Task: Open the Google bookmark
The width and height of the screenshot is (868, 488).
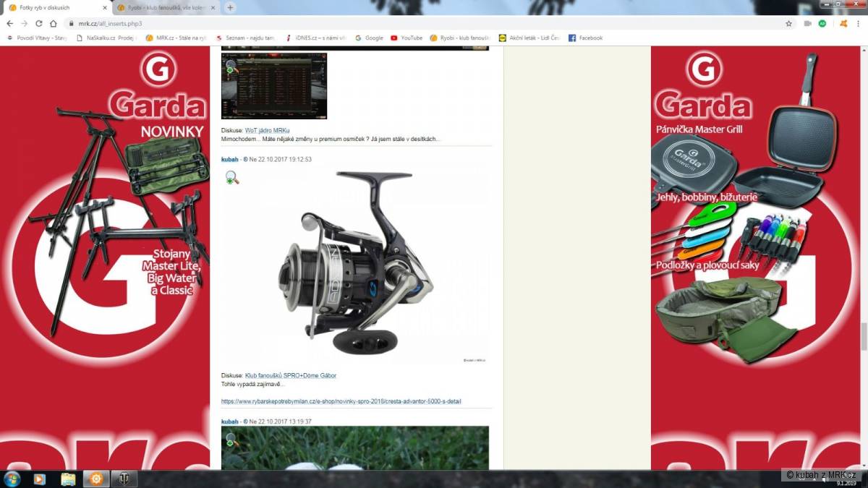Action: pyautogui.click(x=369, y=38)
